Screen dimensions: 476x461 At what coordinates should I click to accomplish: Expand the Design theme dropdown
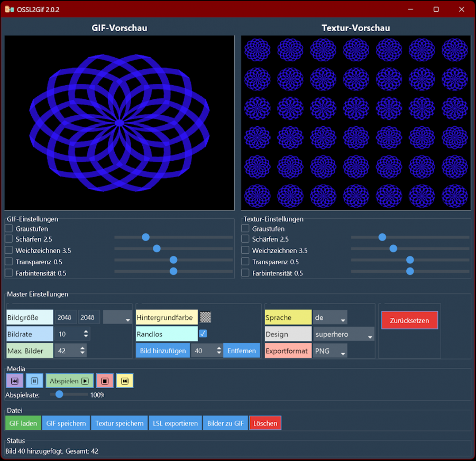point(344,334)
